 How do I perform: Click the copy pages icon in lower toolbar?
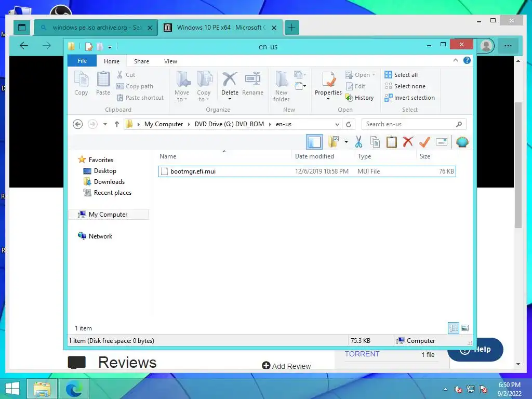pyautogui.click(x=375, y=142)
